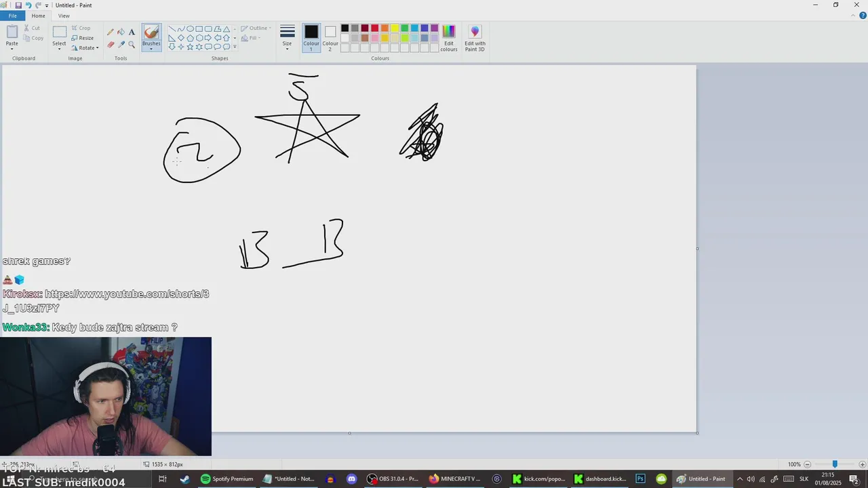Switch to OBS window in taskbar

click(393, 479)
